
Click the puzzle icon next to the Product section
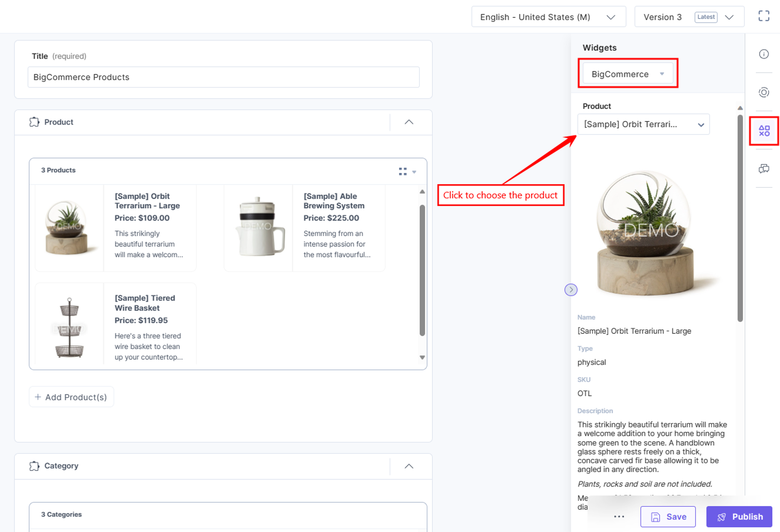(x=34, y=122)
